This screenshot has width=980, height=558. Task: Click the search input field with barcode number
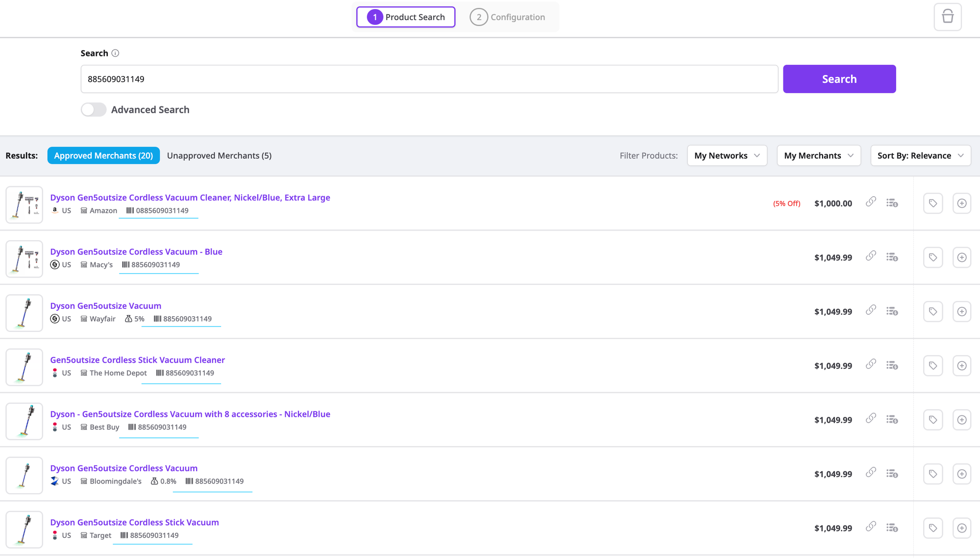[x=429, y=79]
